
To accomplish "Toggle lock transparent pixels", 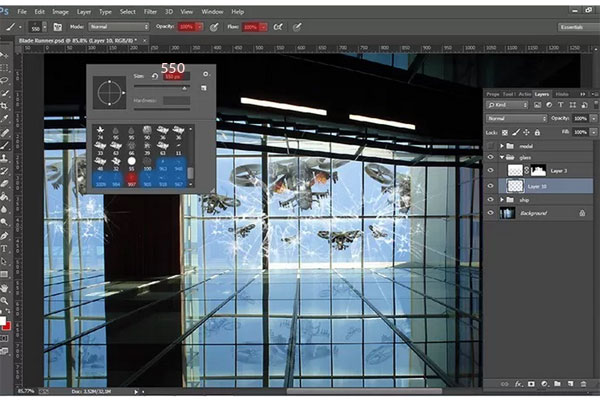I will coord(505,132).
